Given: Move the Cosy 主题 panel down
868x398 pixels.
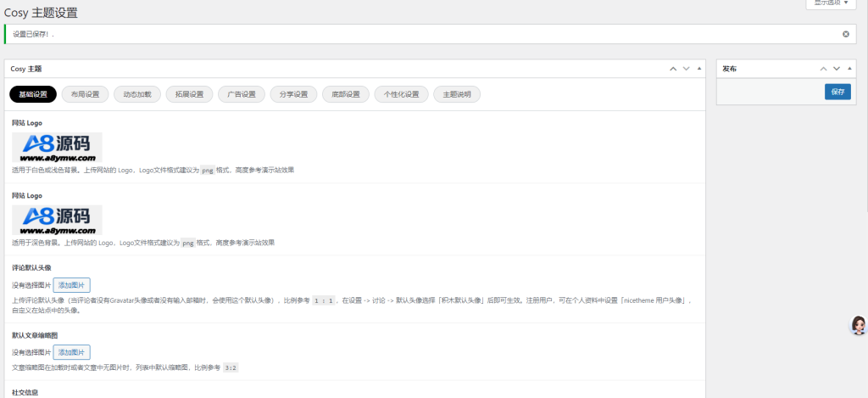Looking at the screenshot, I should [686, 69].
